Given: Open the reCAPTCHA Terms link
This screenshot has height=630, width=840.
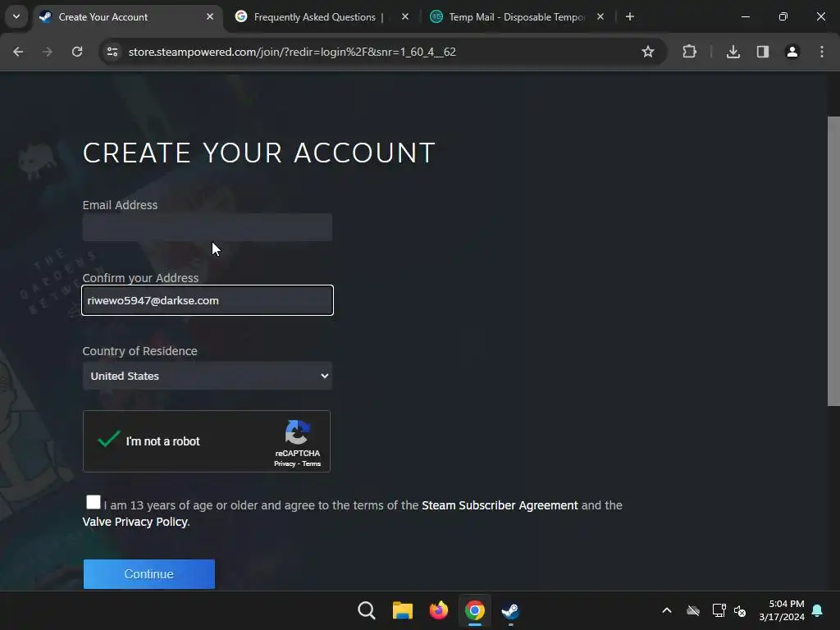Looking at the screenshot, I should 311,464.
